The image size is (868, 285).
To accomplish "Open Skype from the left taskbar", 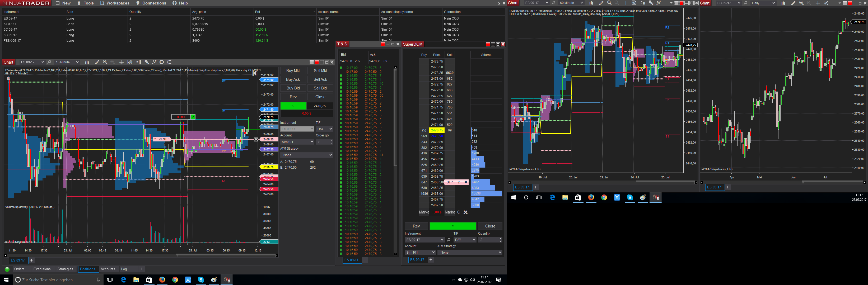I will pos(201,280).
